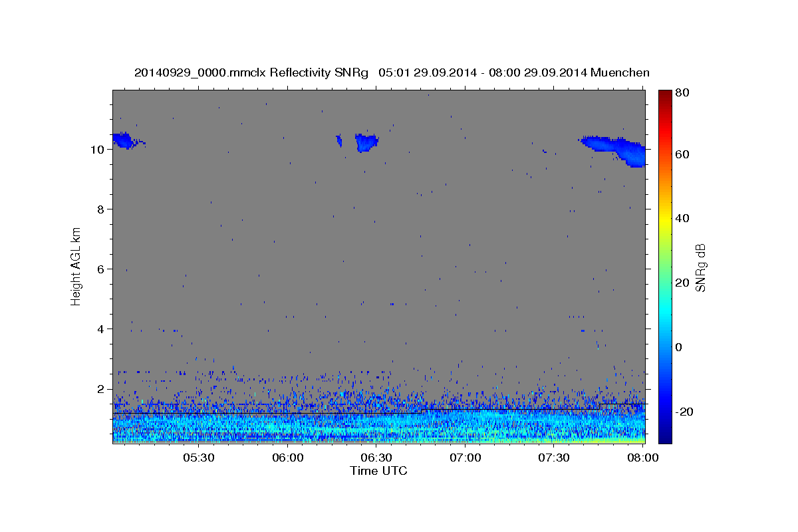Click the colorbar value 60
This screenshot has height=532, width=798.
[683, 154]
